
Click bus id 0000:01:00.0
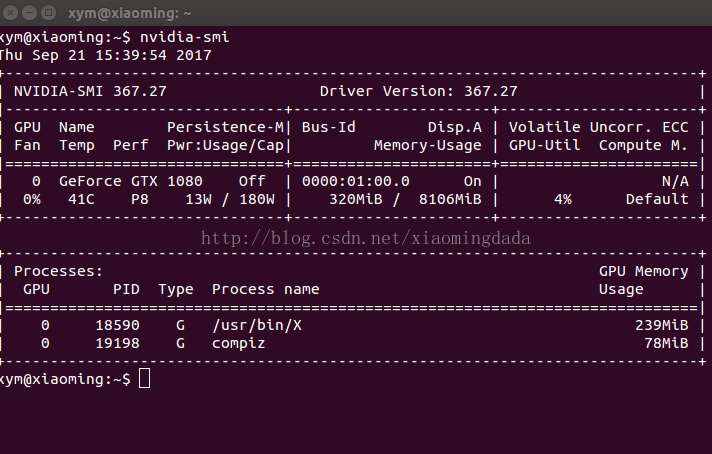pos(356,182)
